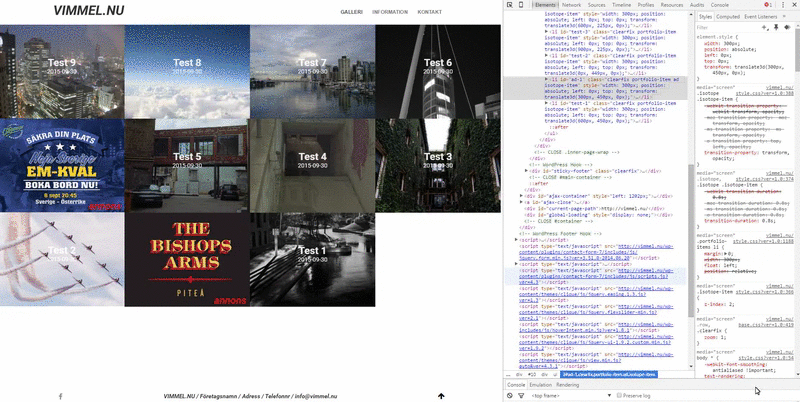Select the Console drawer tab
Viewport: 800px width, 402px height.
(x=516, y=385)
